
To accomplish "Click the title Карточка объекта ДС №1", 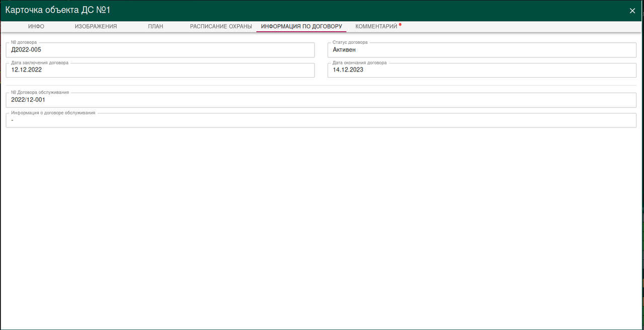I will (58, 10).
